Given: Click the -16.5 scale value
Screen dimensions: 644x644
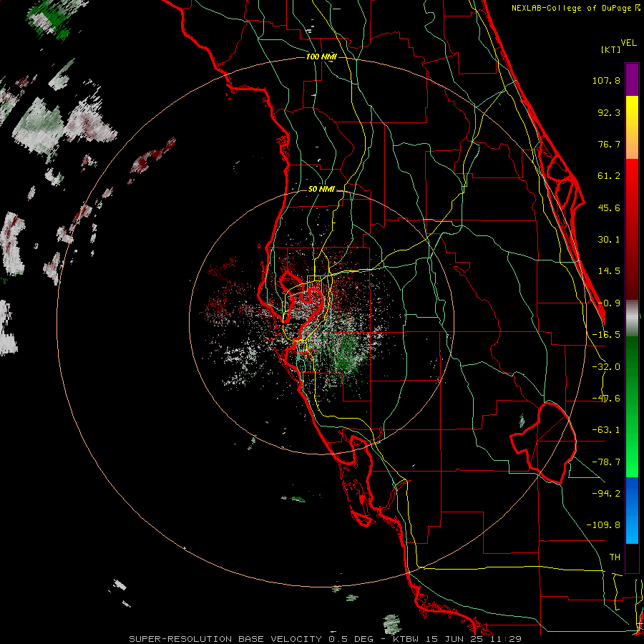Looking at the screenshot, I should [x=606, y=335].
